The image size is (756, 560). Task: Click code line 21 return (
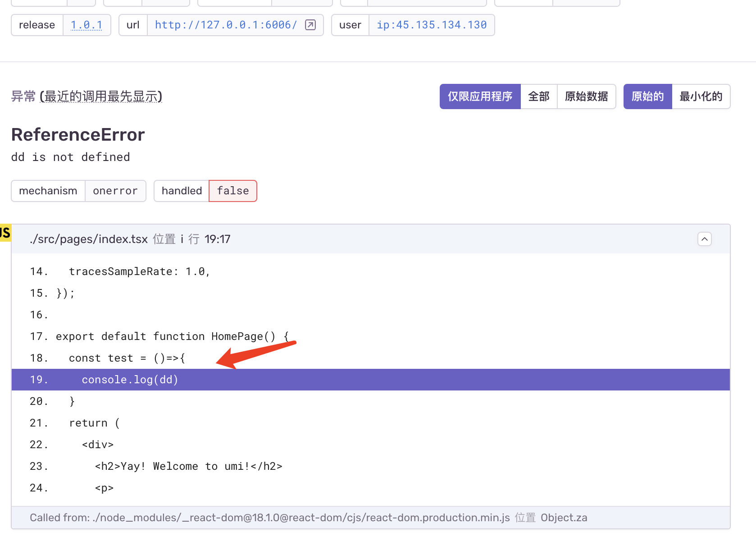coord(371,423)
